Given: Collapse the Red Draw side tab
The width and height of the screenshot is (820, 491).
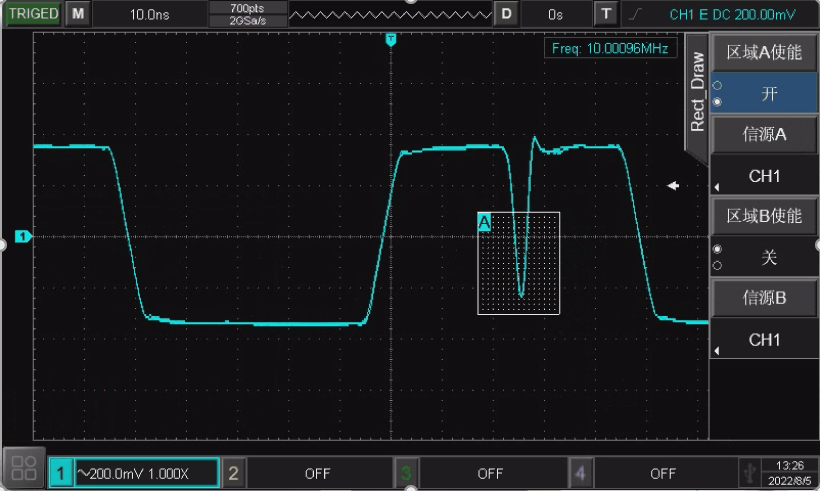Looking at the screenshot, I should tap(697, 92).
